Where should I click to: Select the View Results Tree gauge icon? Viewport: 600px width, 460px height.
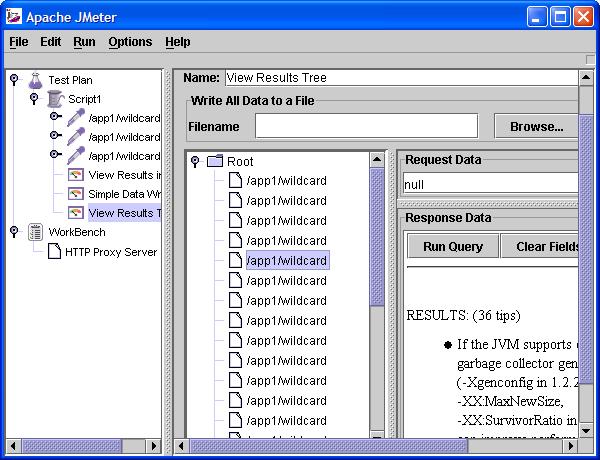point(76,213)
